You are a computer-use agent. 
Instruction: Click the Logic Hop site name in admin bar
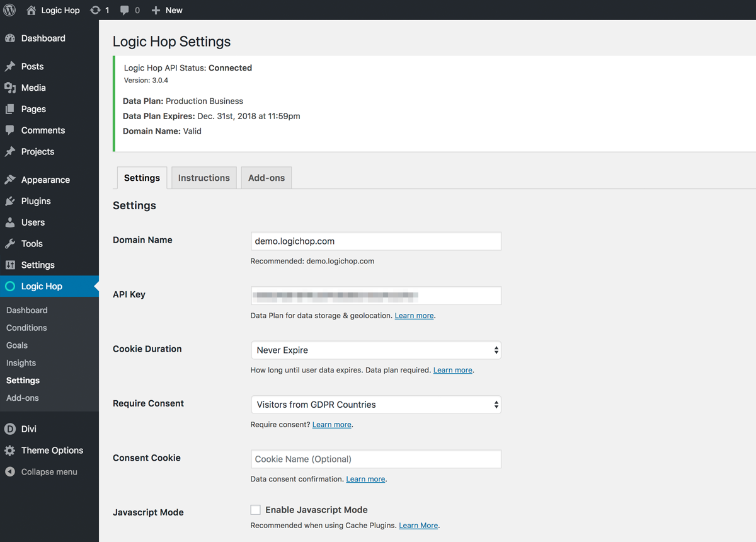point(60,10)
